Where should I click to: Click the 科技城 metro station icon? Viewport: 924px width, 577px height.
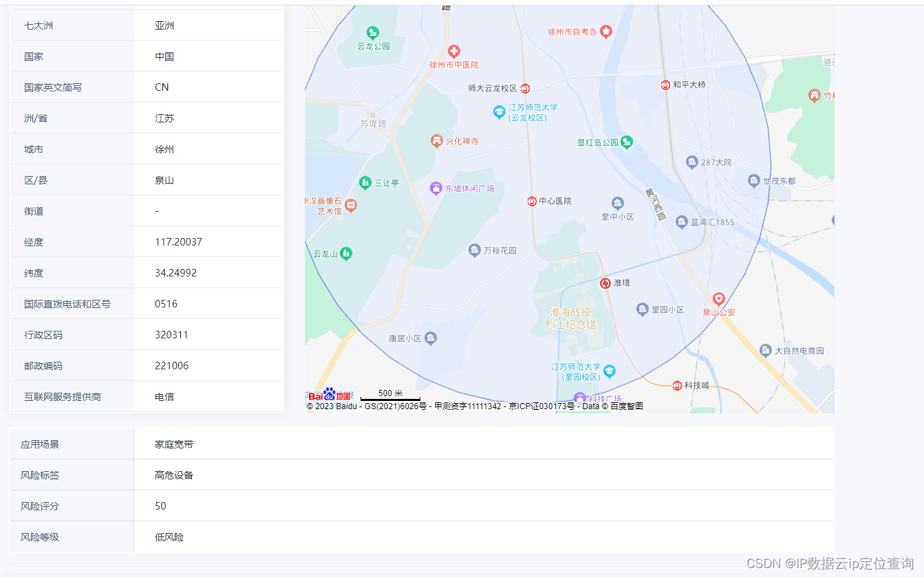(x=677, y=385)
